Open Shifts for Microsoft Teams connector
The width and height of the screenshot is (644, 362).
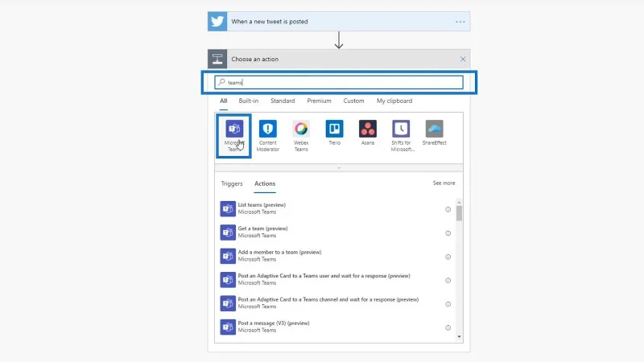pyautogui.click(x=401, y=129)
